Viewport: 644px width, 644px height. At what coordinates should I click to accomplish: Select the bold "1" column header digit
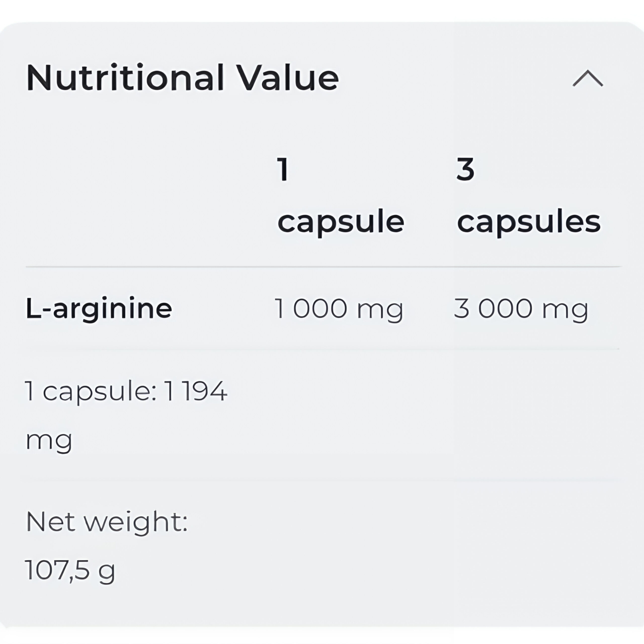283,169
